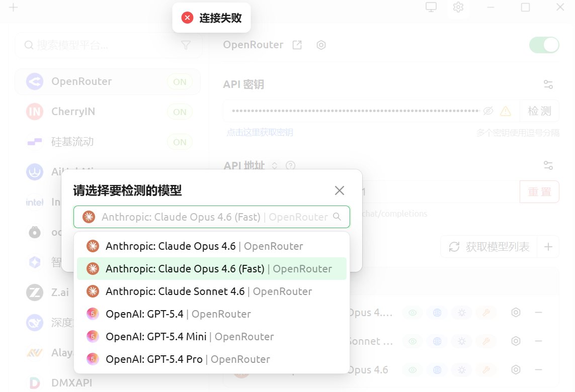Open settings gear in title bar

(458, 7)
